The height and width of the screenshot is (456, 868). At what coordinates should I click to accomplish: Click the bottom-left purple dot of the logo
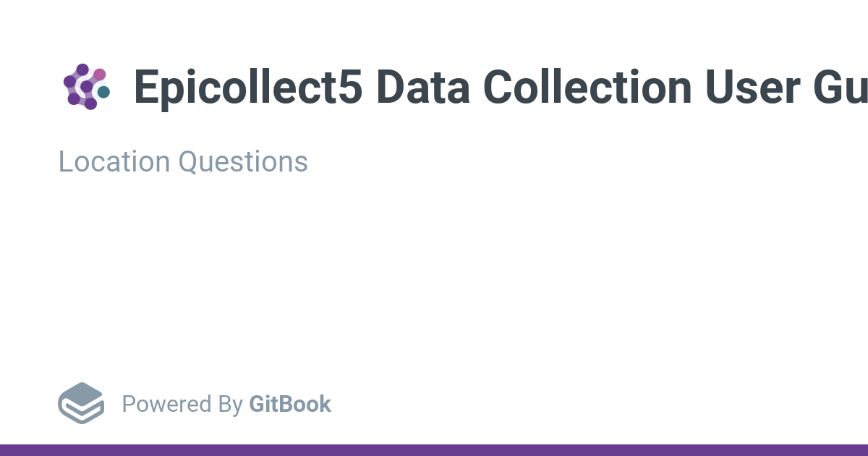point(74,98)
